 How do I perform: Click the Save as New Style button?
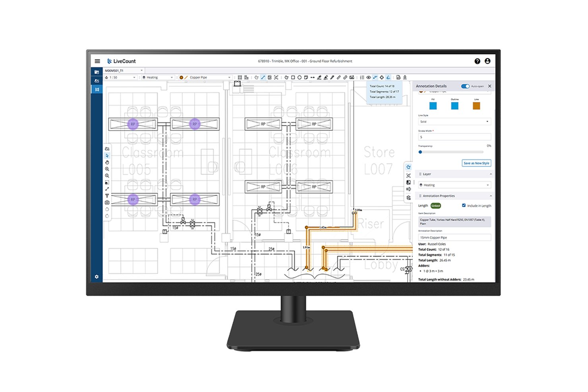click(x=476, y=163)
